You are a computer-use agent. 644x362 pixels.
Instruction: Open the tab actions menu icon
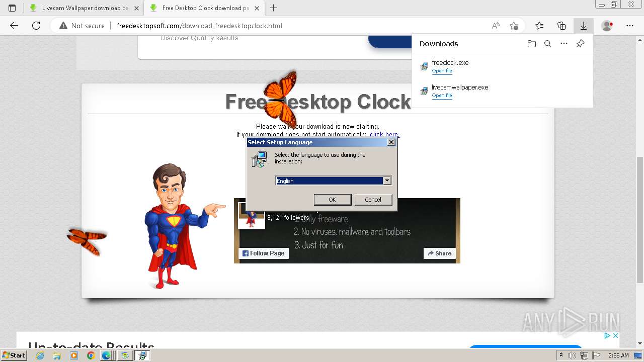[x=12, y=8]
